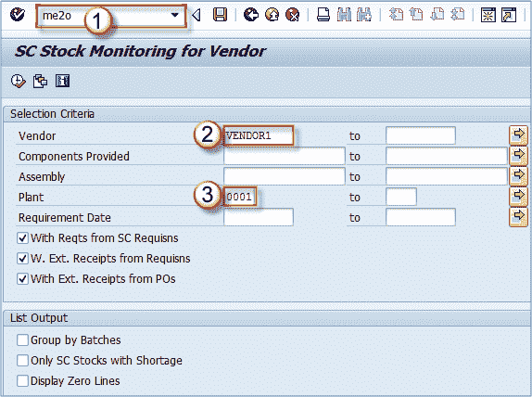Click the red Cancel icon
The width and height of the screenshot is (532, 397).
(293, 15)
